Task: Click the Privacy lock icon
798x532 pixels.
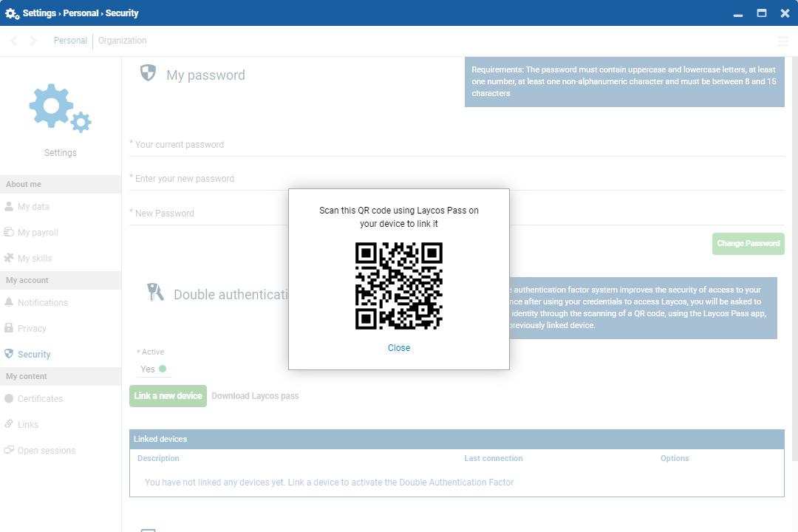Action: [x=9, y=328]
